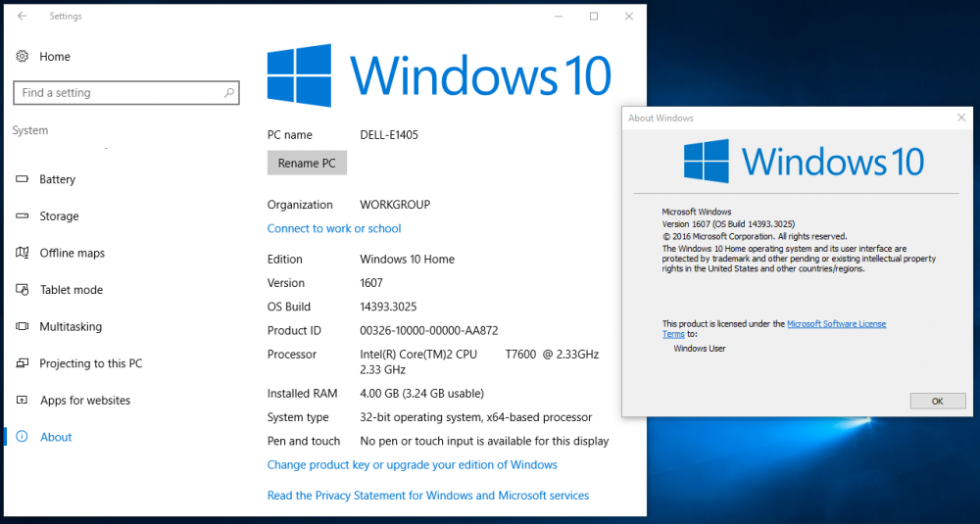
Task: Click the back arrow in Settings
Action: coord(23,17)
